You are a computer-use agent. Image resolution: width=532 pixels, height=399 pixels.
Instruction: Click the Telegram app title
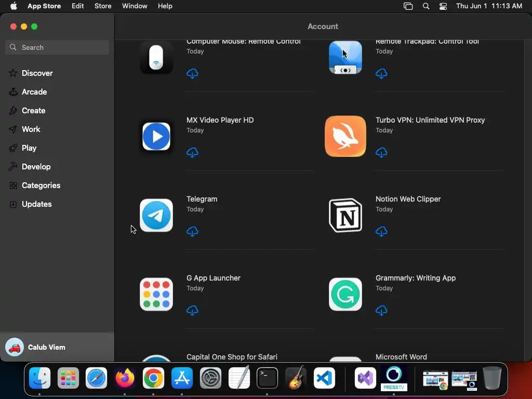202,199
